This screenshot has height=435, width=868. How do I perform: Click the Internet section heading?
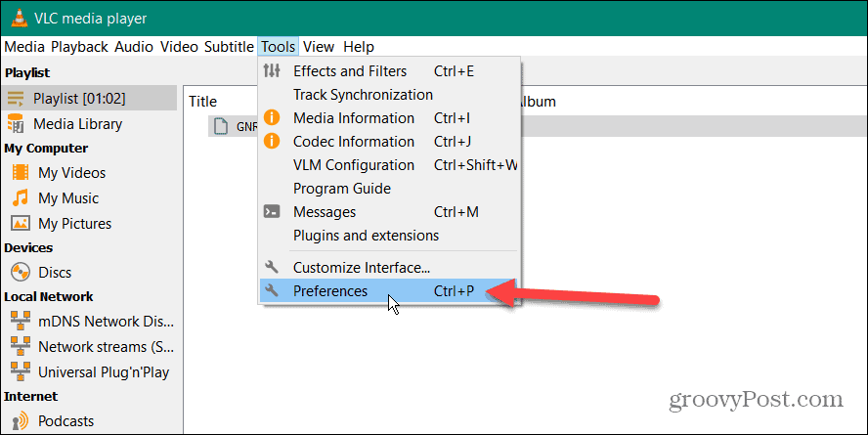point(30,396)
